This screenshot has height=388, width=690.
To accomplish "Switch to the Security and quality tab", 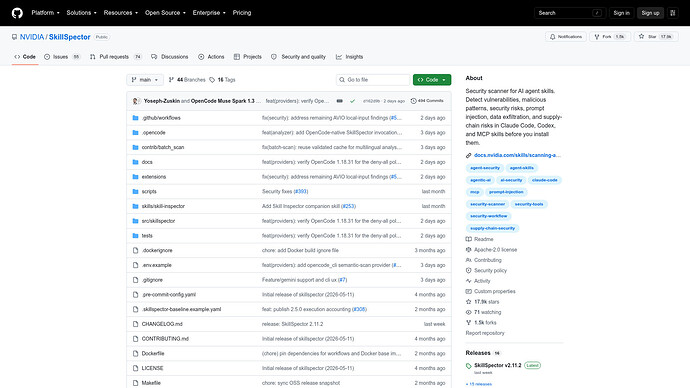I will pos(298,57).
